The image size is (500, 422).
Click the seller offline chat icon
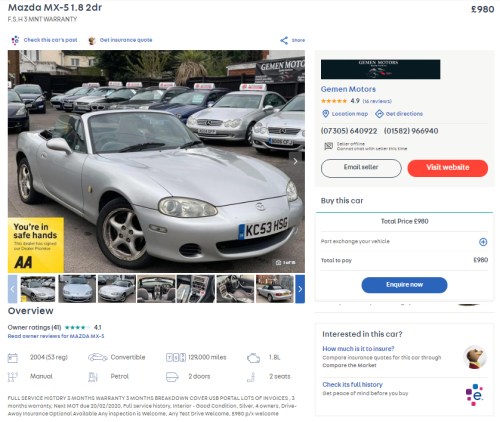[x=328, y=146]
